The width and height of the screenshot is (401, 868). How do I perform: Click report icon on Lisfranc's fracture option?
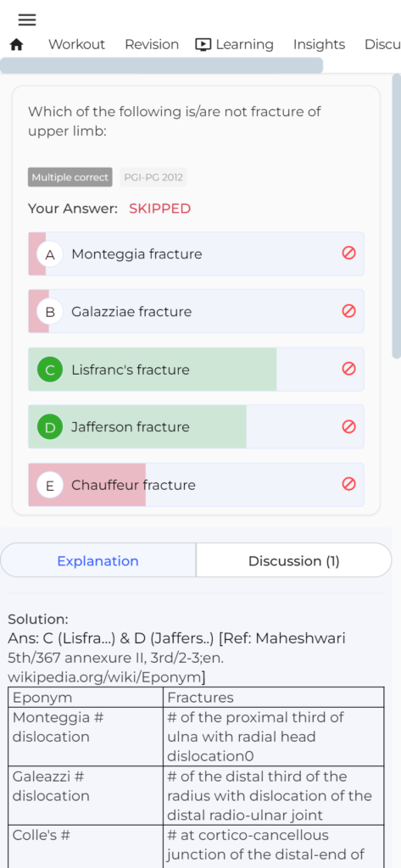click(348, 368)
